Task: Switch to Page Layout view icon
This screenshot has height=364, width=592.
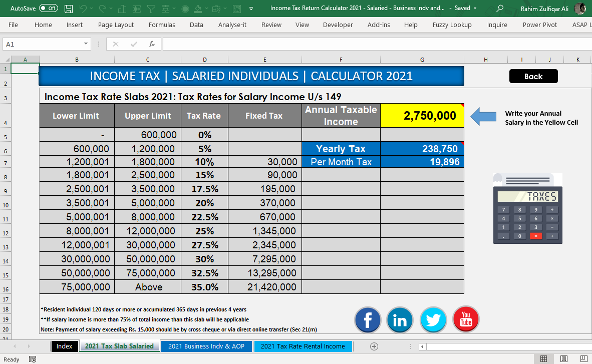Action: click(x=563, y=358)
